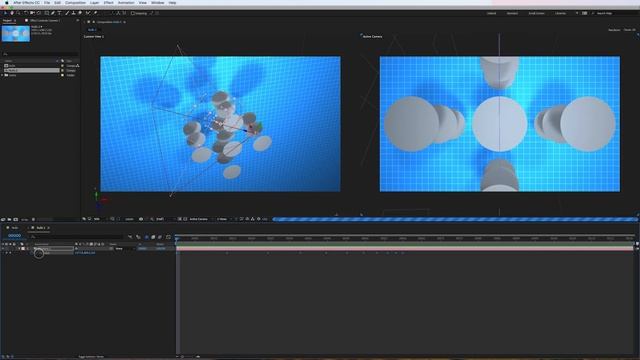Select the Selection arrow tool
The image size is (640, 360).
(x=4, y=13)
